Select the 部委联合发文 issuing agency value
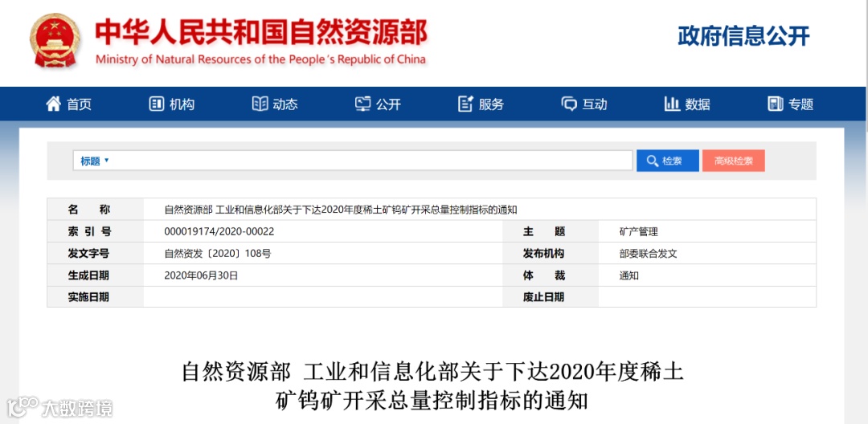Viewport: 868px width, 424px height. (x=649, y=254)
